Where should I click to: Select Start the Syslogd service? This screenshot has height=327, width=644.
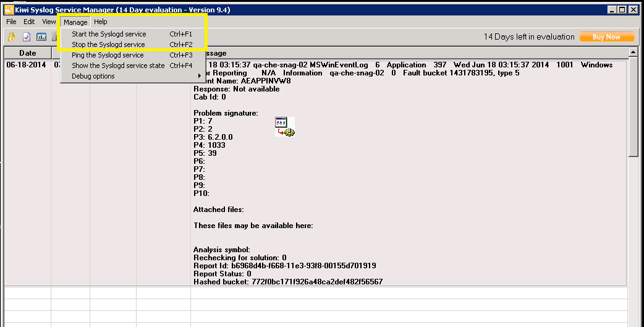coord(109,34)
